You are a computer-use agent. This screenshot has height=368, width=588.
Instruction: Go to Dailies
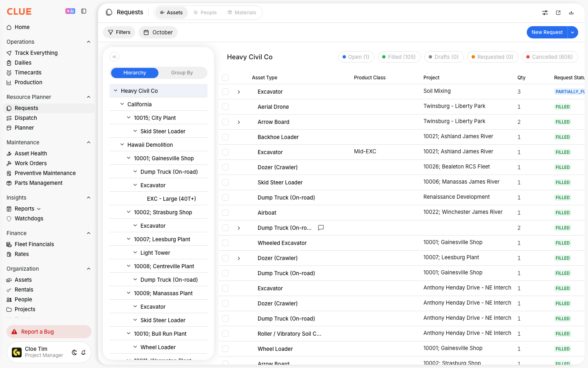(x=23, y=63)
